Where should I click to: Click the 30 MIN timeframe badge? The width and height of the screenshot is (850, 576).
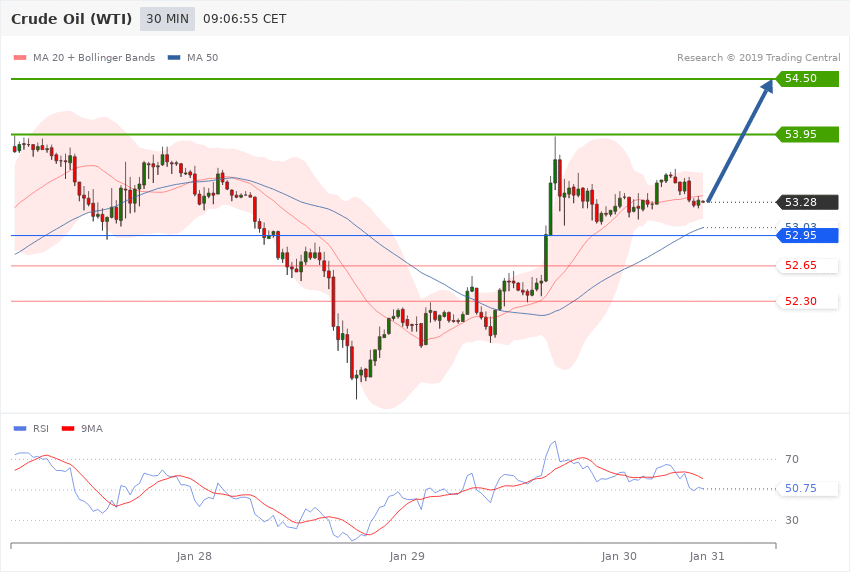(167, 19)
